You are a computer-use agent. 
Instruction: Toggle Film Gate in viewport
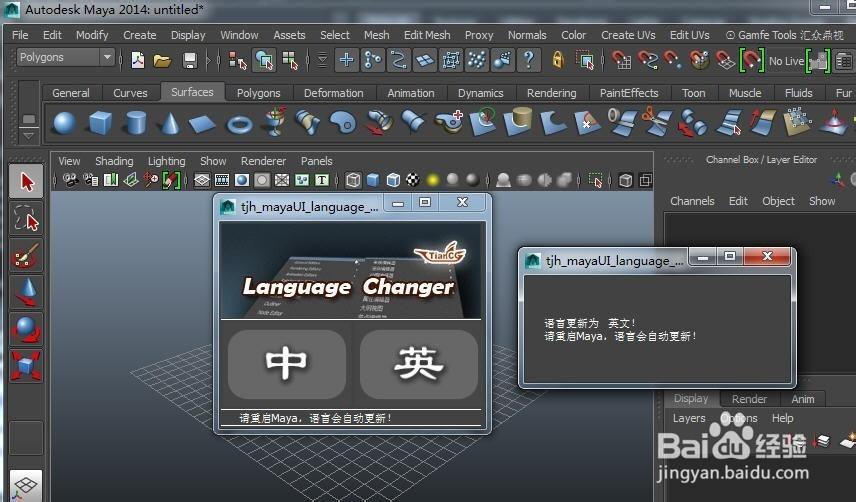point(222,180)
